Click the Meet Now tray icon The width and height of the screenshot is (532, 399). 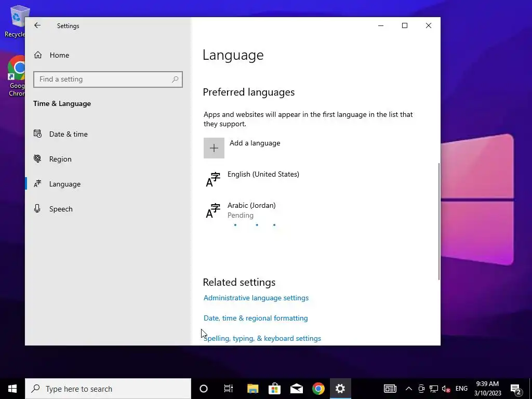[421, 389]
